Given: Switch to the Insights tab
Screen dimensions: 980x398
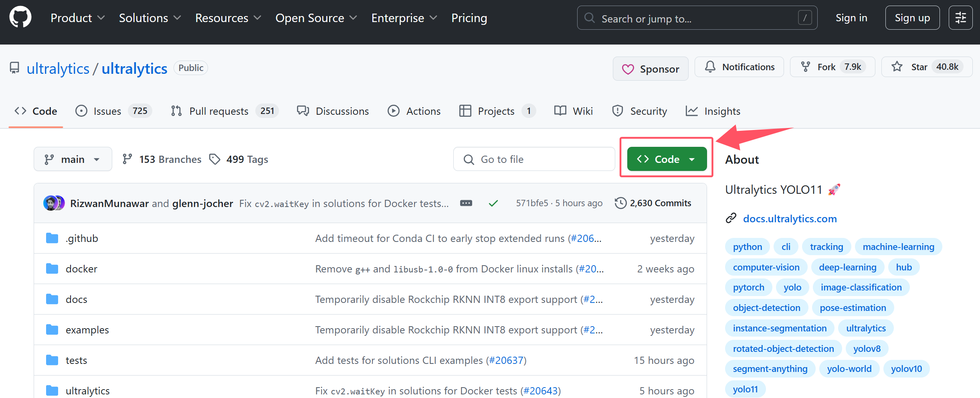Looking at the screenshot, I should coord(713,111).
